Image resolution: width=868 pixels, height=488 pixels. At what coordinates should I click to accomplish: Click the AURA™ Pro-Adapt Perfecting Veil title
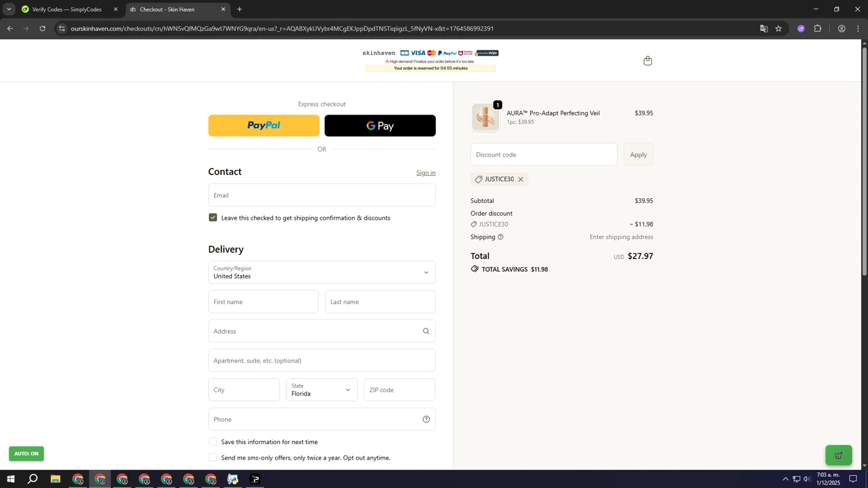pos(553,113)
